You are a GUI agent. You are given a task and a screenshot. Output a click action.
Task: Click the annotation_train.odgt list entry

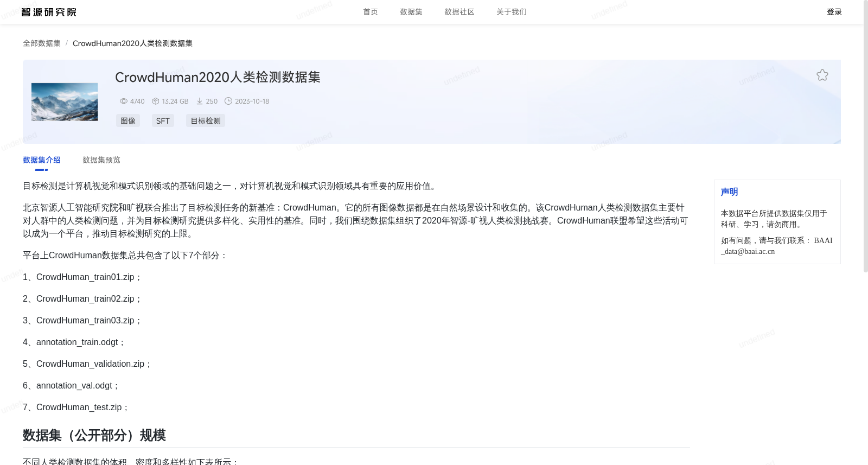click(x=74, y=342)
